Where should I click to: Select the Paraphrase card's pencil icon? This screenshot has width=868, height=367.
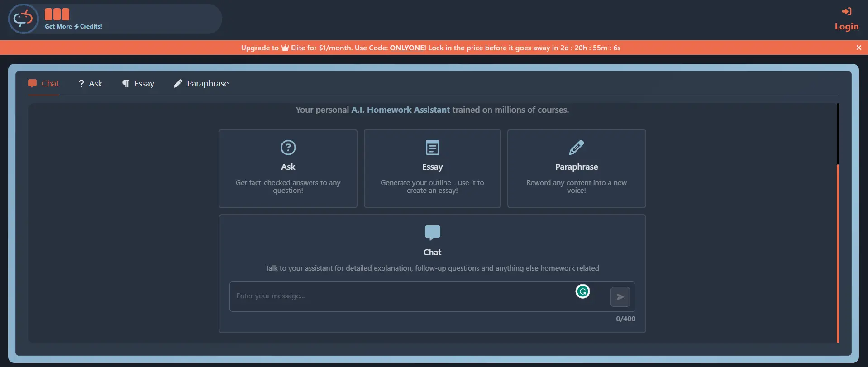576,148
